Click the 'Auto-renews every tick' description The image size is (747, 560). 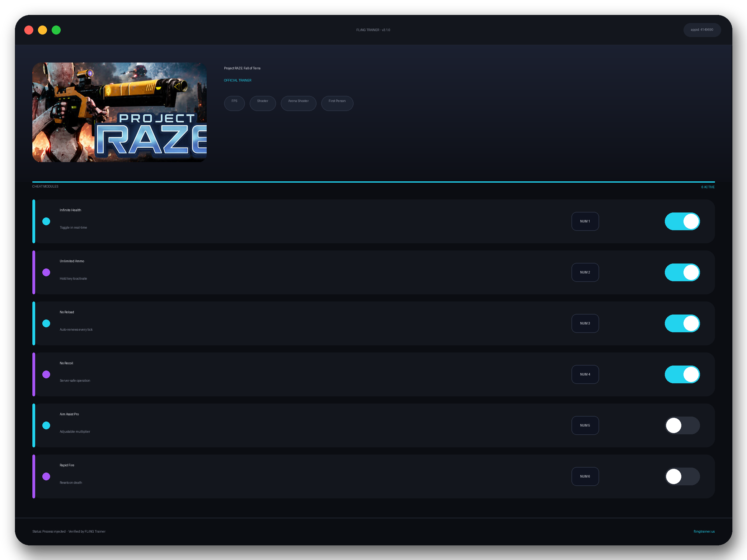pos(76,329)
